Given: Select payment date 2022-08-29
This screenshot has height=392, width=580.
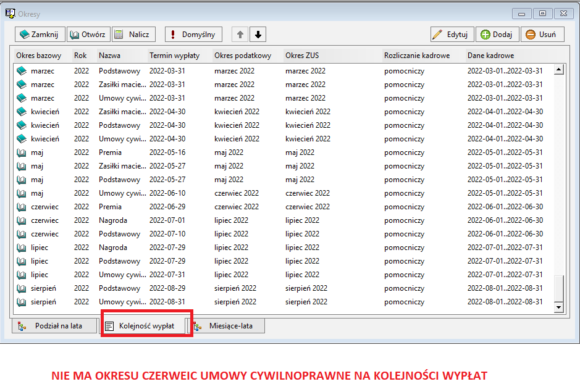Looking at the screenshot, I should coord(167,288).
